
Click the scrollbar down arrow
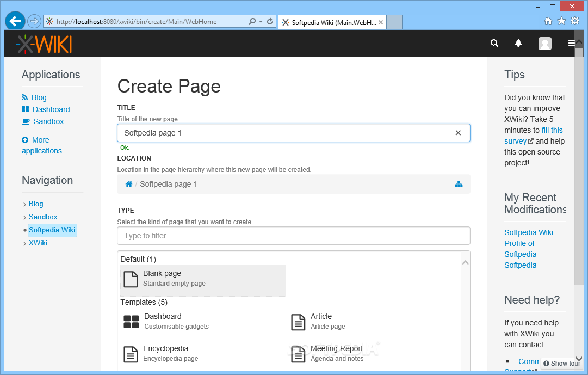pos(579,359)
